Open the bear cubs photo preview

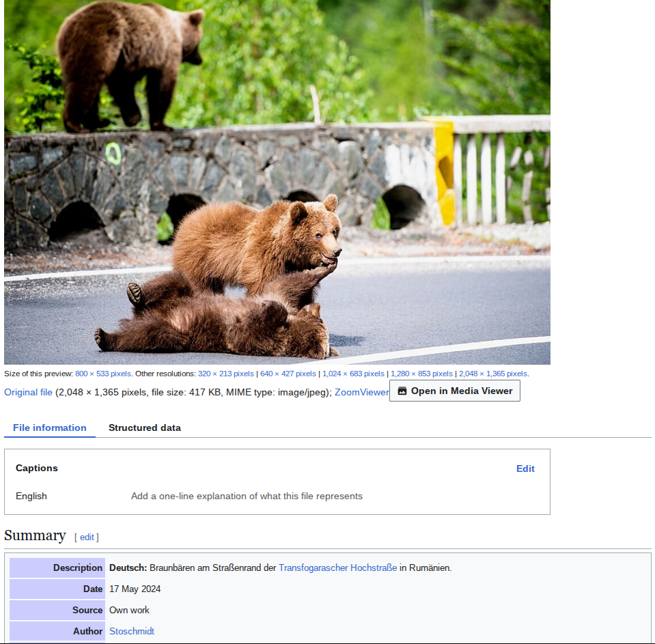[277, 182]
